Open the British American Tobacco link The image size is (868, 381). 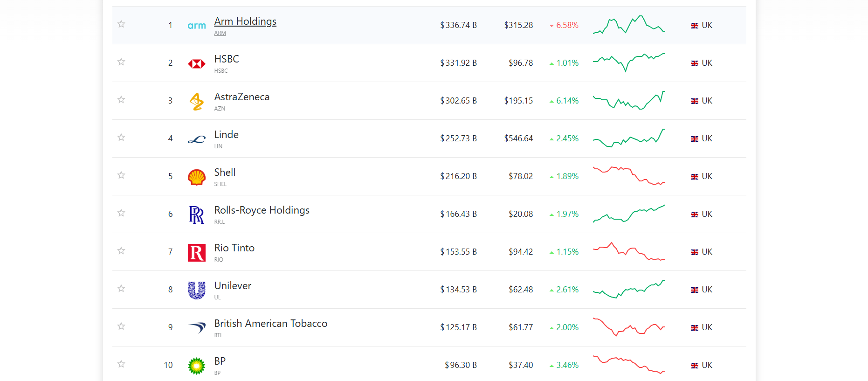tap(271, 324)
